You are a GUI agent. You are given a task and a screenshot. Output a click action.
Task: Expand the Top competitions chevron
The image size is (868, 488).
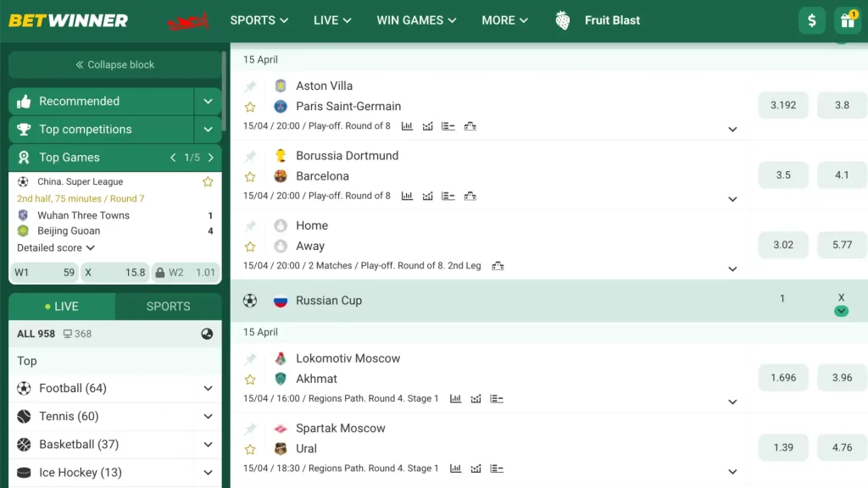[x=208, y=130]
